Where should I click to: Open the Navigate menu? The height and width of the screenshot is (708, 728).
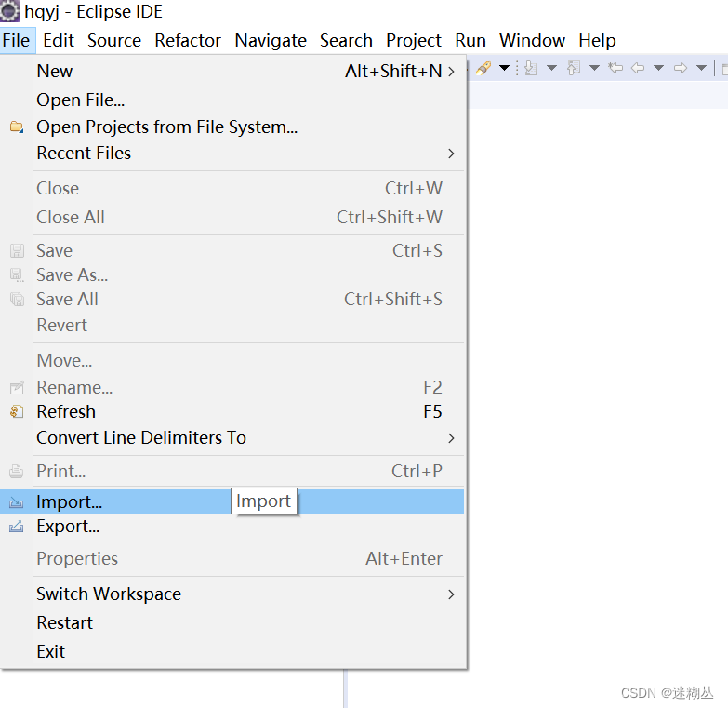point(271,40)
